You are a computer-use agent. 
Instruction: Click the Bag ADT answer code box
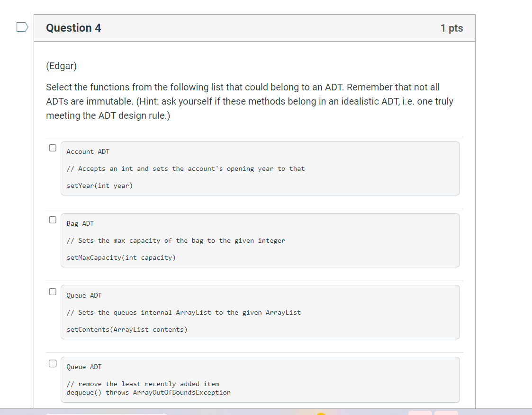260,240
